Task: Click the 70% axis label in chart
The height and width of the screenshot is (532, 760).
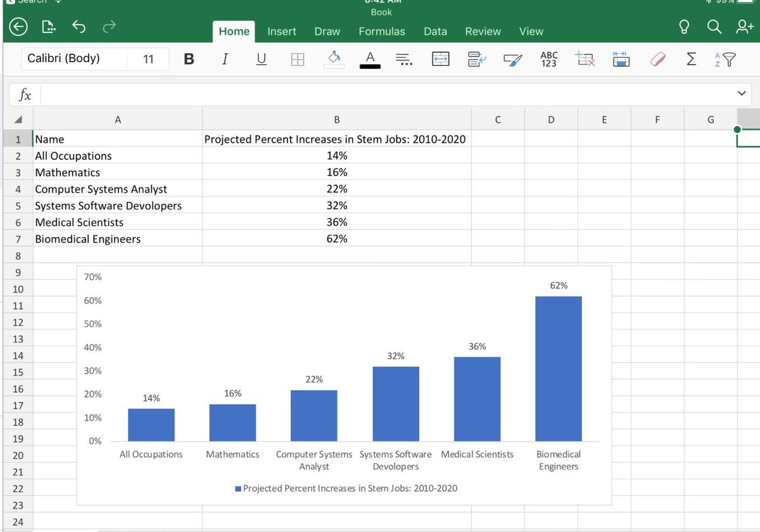Action: (93, 277)
